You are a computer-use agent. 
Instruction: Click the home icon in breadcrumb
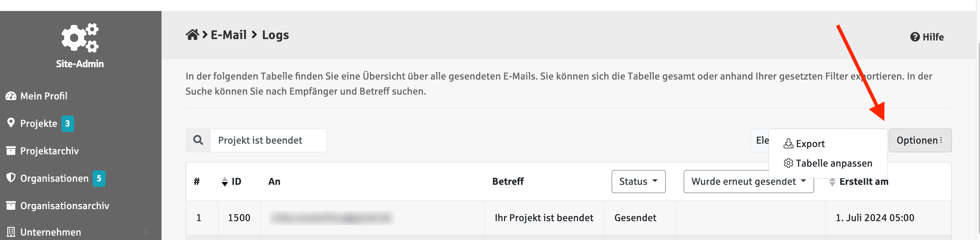coord(192,35)
